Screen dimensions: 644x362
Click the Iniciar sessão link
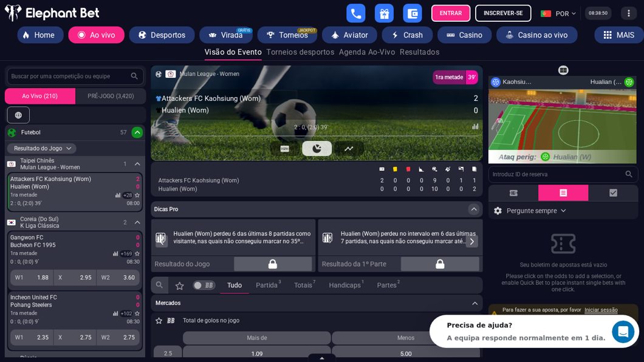[601, 310]
